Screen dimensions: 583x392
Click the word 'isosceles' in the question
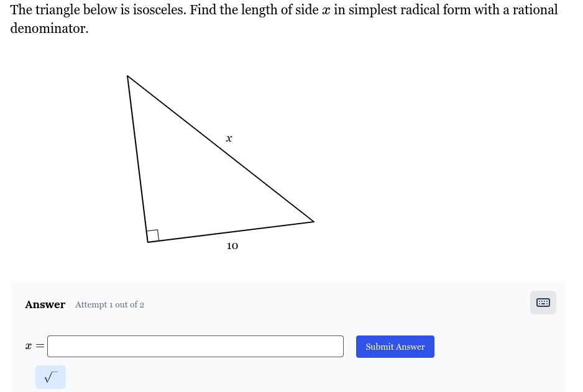tap(158, 10)
